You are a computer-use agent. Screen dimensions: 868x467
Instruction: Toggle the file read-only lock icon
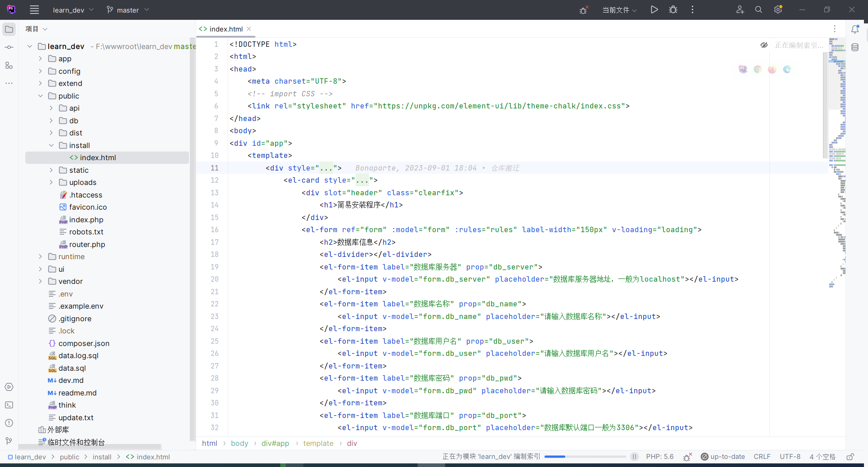tap(850, 457)
